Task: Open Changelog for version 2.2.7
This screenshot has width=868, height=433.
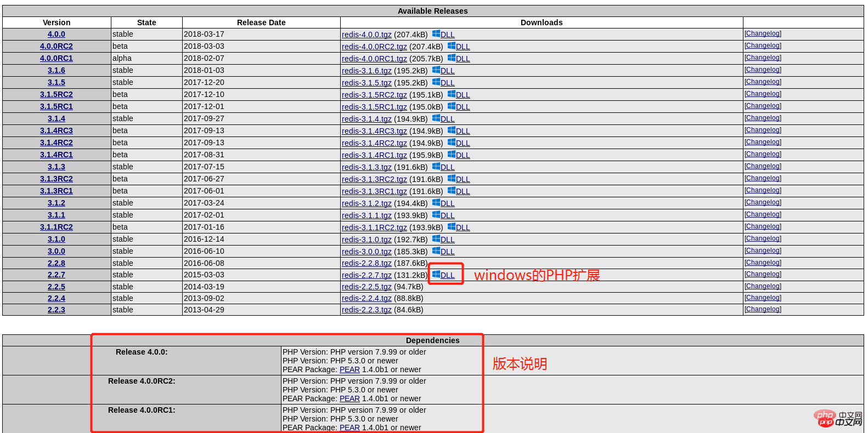Action: (763, 274)
